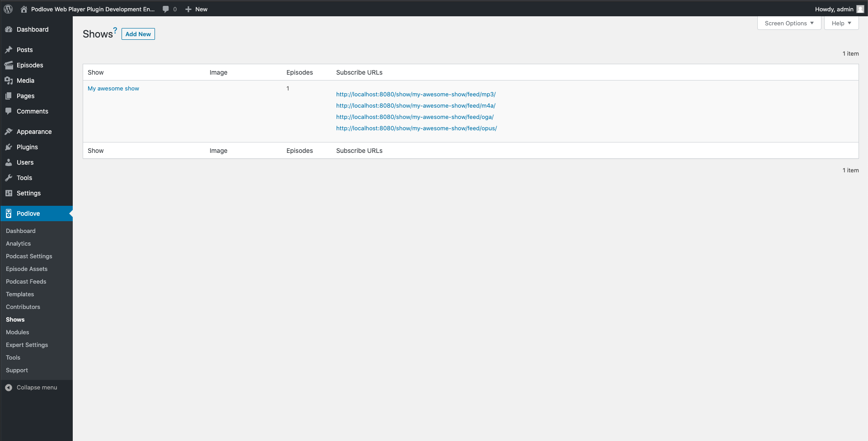
Task: Click the Subscribe URLs header at table top
Action: (x=359, y=72)
